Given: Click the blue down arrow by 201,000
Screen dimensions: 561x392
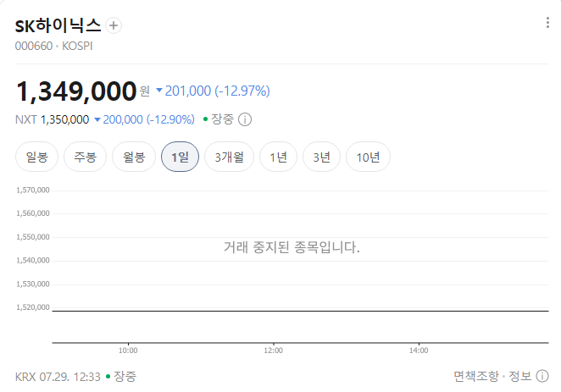Looking at the screenshot, I should 159,90.
